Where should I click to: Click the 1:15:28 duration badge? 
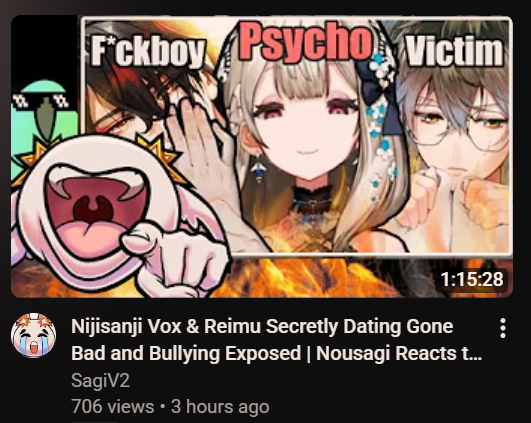pos(472,280)
